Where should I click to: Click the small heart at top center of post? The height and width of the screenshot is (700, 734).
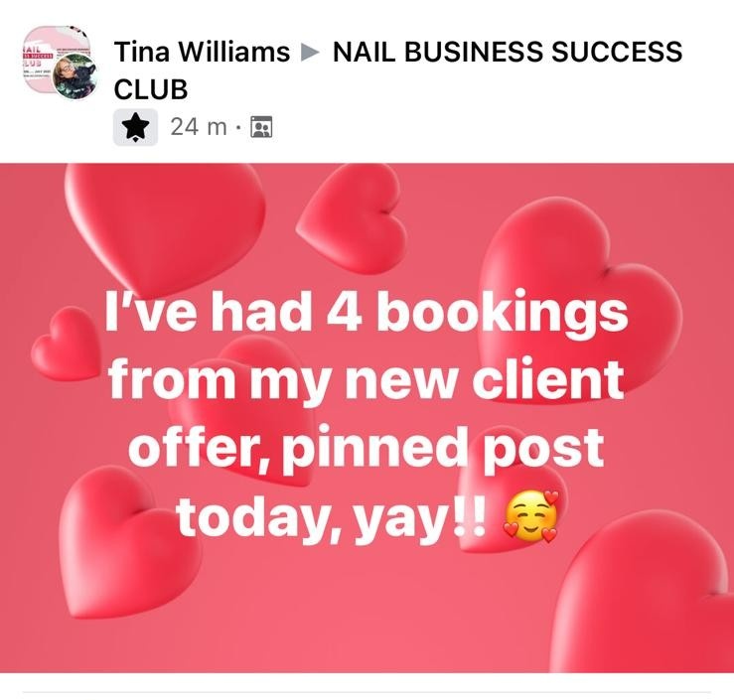click(353, 217)
